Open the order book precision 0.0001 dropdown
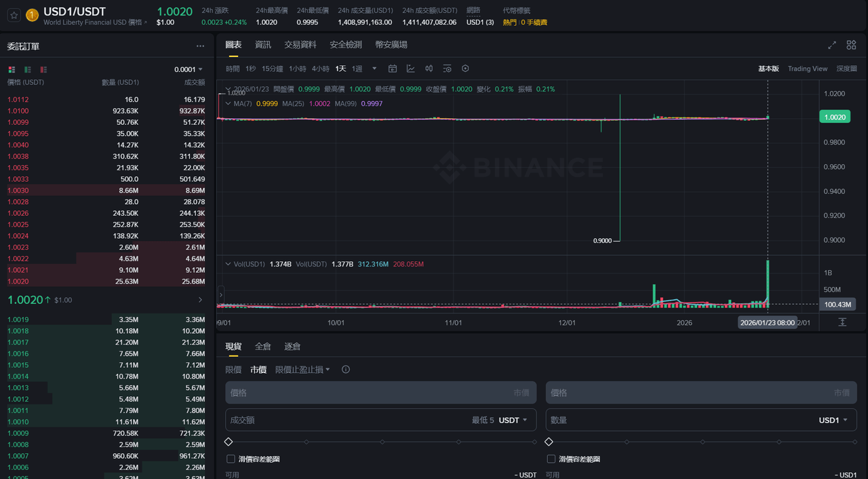The height and width of the screenshot is (479, 868). (x=188, y=69)
